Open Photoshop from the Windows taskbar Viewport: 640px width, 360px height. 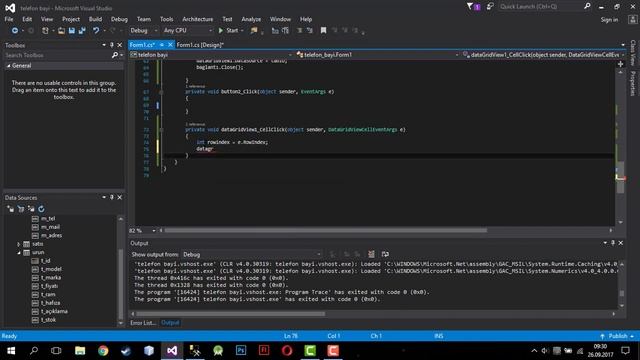pos(241,351)
